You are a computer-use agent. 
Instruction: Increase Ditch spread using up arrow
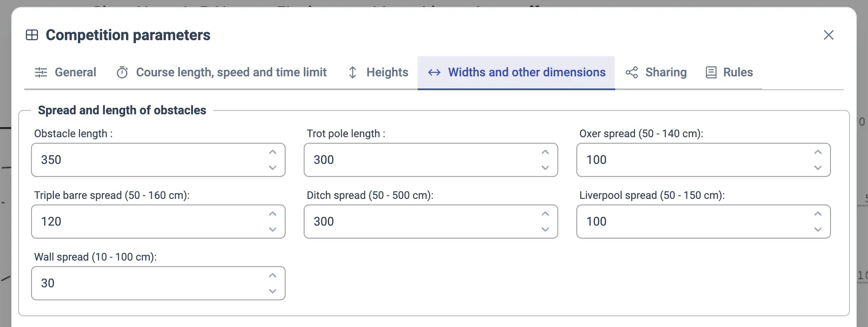coord(545,214)
